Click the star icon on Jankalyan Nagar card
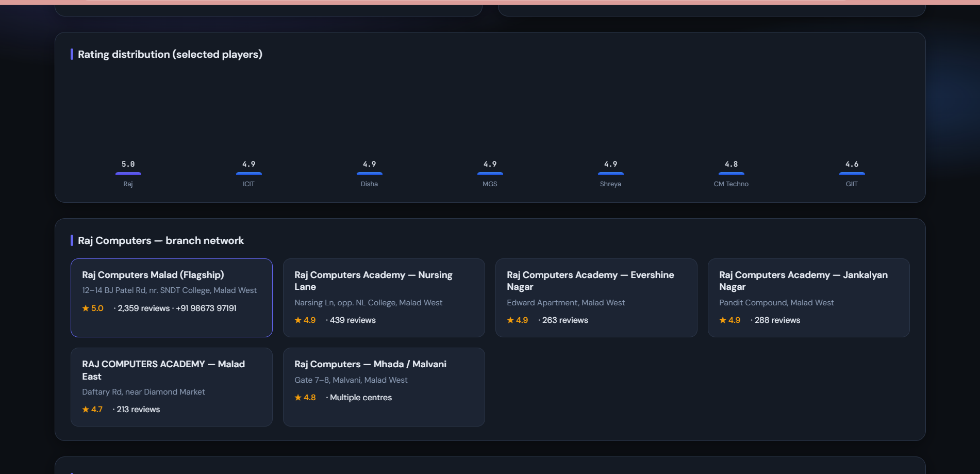This screenshot has height=474, width=980. (x=723, y=320)
